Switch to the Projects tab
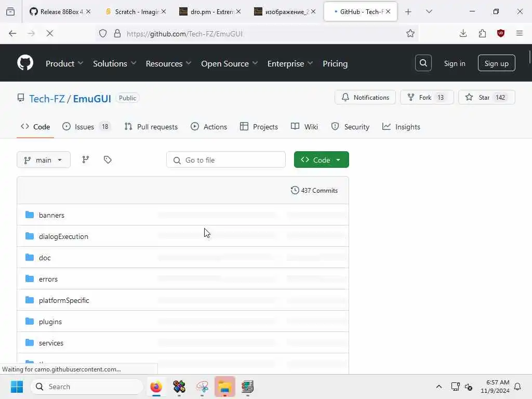 (x=259, y=127)
